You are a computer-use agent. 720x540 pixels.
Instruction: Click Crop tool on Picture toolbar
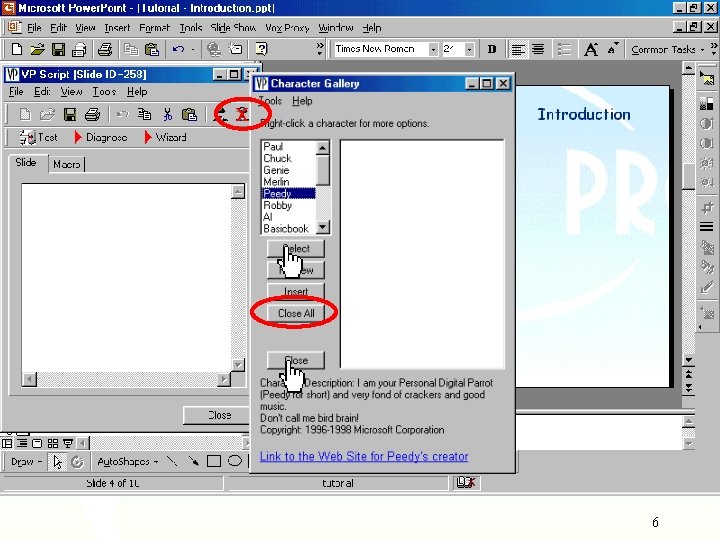(707, 208)
